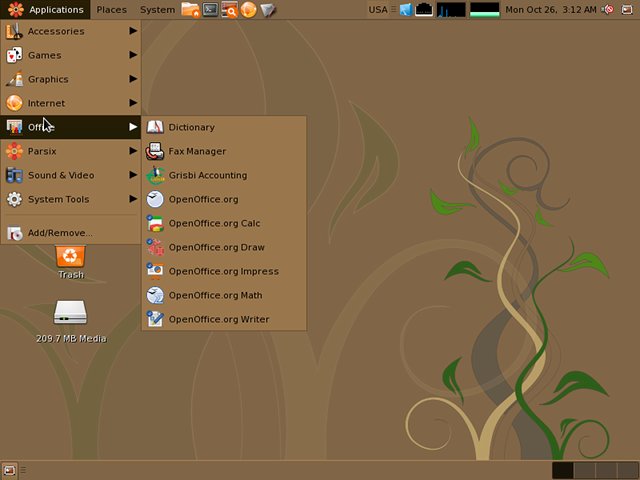Expand the Parsix submenu arrow

[x=133, y=151]
